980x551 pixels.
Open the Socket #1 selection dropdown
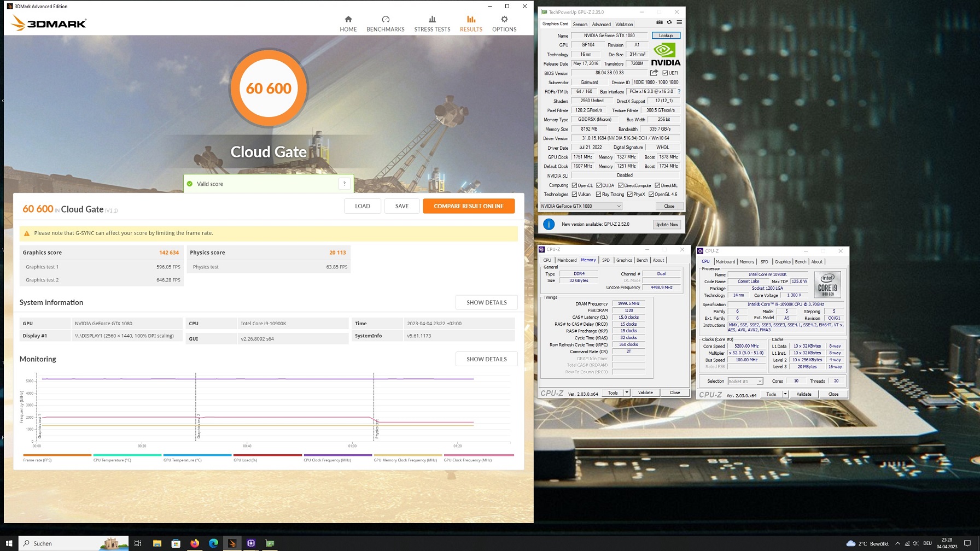[745, 381]
